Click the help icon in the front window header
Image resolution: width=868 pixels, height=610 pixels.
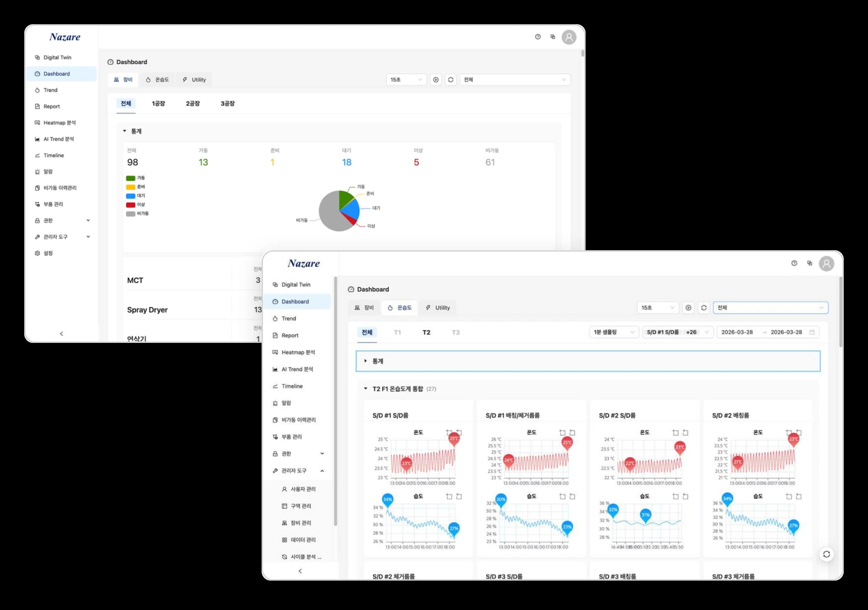pos(794,263)
